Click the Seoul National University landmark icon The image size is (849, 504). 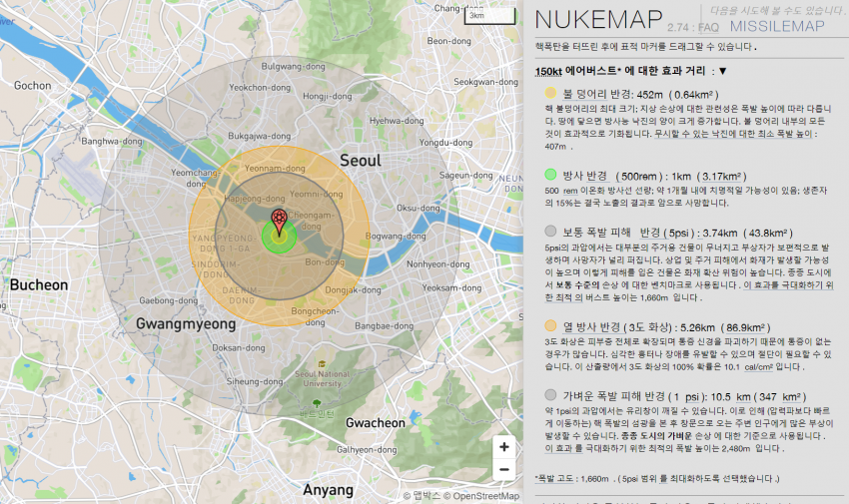(x=323, y=364)
